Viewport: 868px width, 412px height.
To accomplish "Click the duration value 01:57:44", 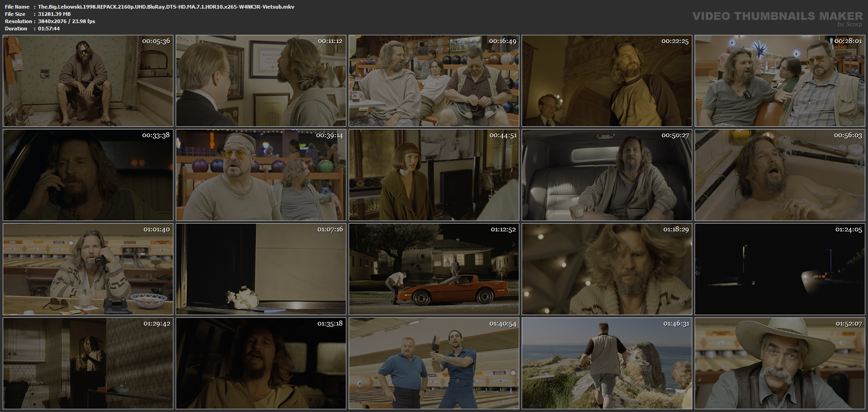I will [x=49, y=29].
